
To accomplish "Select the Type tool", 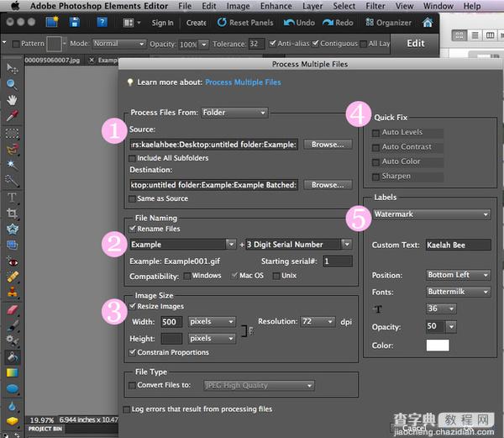I will click(x=13, y=198).
